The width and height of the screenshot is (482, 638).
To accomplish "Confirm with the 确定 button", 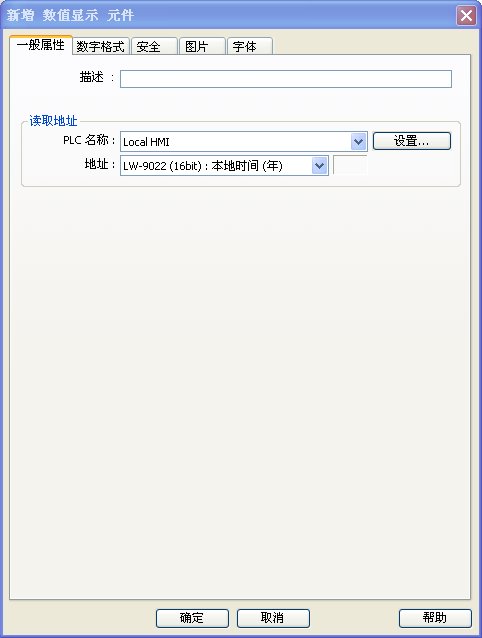I will [192, 618].
